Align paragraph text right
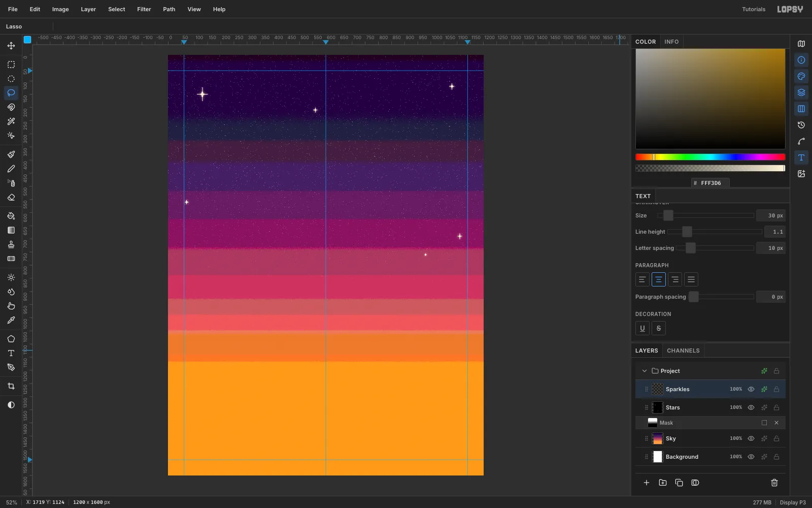 [x=675, y=279]
